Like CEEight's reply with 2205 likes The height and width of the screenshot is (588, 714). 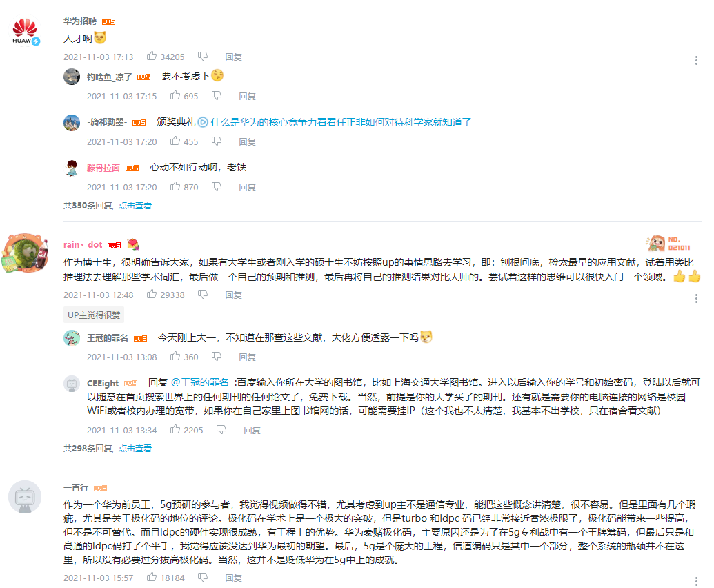(x=175, y=429)
